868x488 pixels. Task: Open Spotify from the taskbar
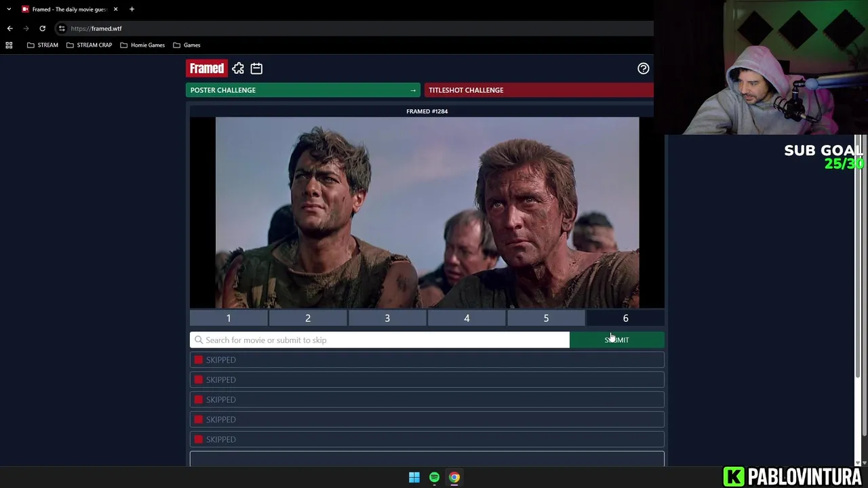pos(435,477)
